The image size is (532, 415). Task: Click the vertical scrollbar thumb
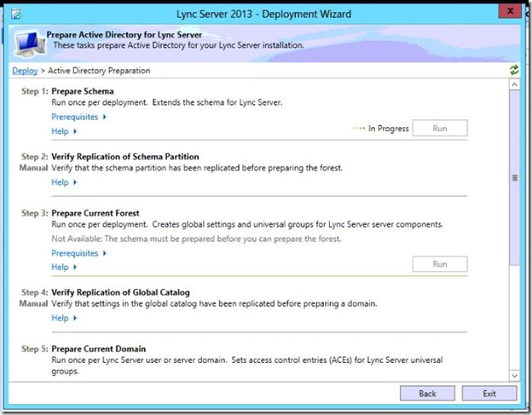click(x=515, y=177)
